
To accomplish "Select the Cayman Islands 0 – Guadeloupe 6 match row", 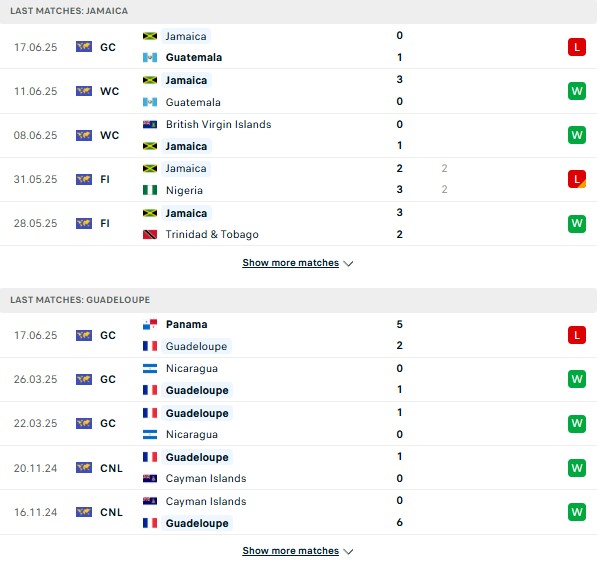I will click(x=299, y=512).
